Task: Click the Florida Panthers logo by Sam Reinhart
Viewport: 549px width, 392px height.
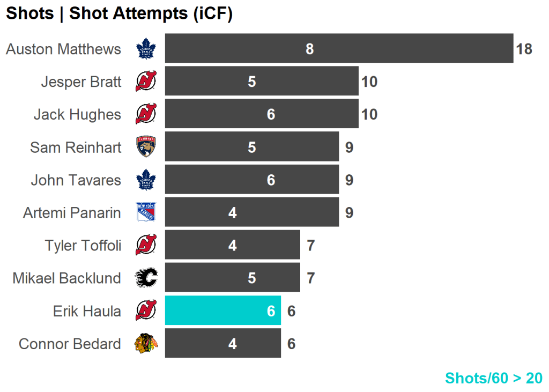Action: point(145,147)
